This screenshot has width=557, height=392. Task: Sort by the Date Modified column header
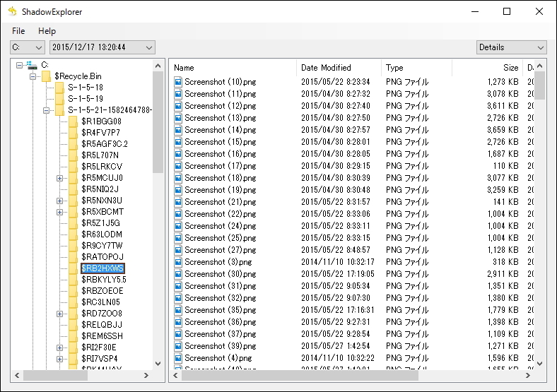tap(339, 68)
